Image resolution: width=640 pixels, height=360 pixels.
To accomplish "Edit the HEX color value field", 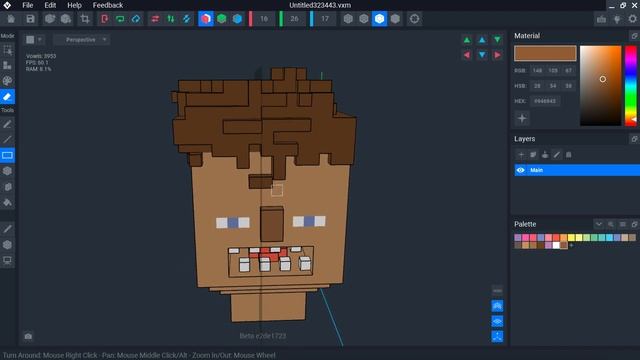I will pyautogui.click(x=544, y=101).
